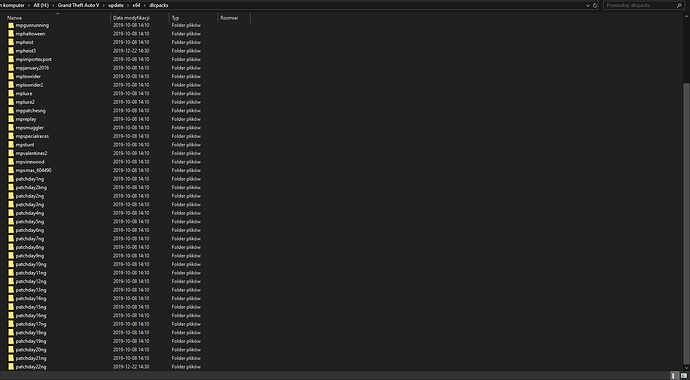The width and height of the screenshot is (690, 380).
Task: Click the patchday15ng folder name
Action: pyautogui.click(x=31, y=307)
